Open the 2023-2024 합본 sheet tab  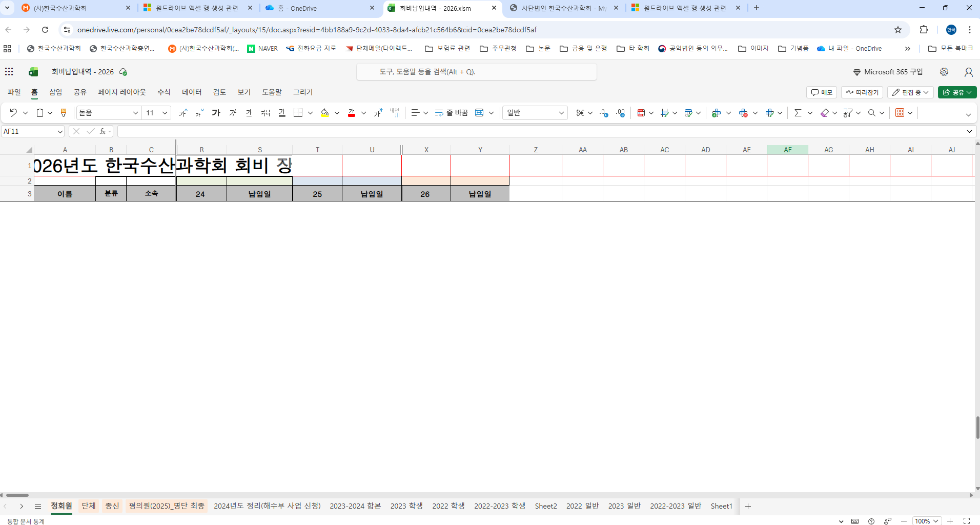tap(355, 506)
